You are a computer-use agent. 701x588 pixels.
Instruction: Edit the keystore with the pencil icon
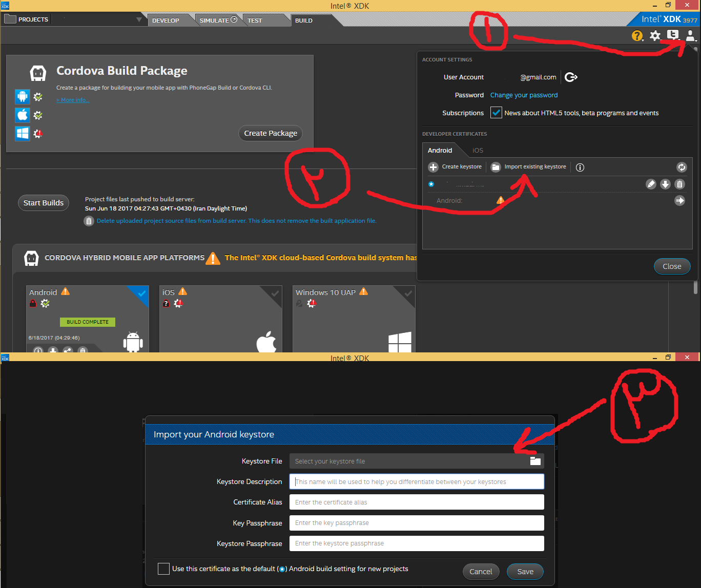click(x=651, y=184)
